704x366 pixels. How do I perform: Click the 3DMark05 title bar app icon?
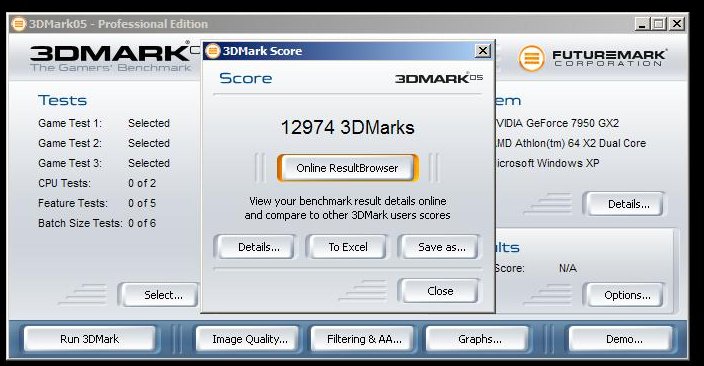pos(18,24)
